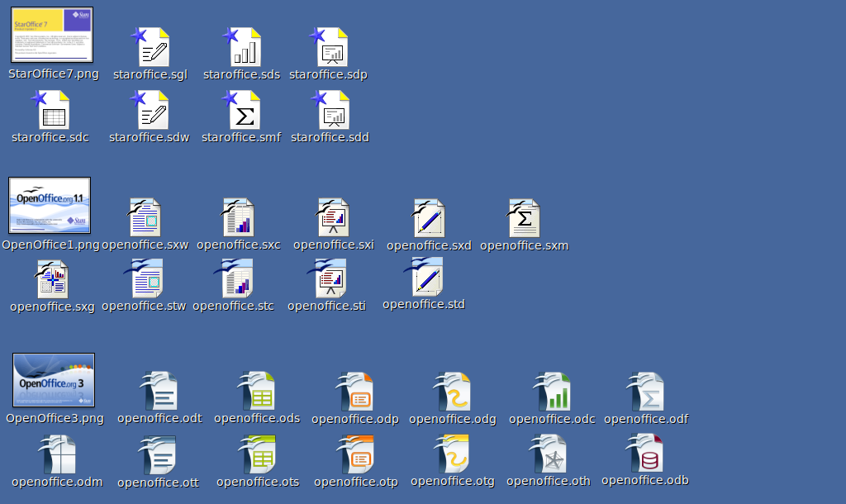Click the 'openoffice.sxi' file name label
The image size is (846, 504).
pyautogui.click(x=334, y=245)
